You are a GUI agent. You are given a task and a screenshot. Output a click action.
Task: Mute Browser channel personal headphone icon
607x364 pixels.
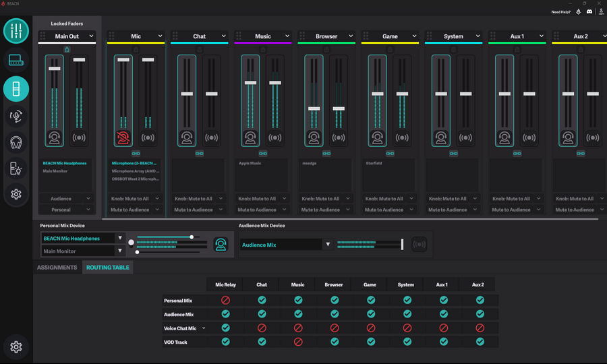(314, 138)
